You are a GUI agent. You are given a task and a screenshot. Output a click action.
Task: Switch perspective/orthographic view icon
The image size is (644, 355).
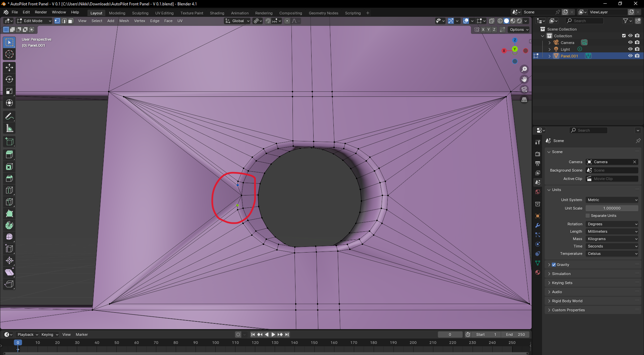pos(524,100)
